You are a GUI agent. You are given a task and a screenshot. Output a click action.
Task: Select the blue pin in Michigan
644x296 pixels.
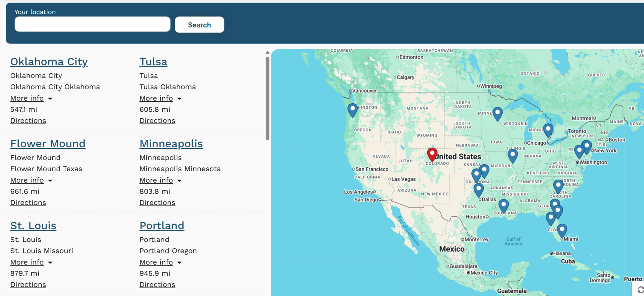[548, 130]
